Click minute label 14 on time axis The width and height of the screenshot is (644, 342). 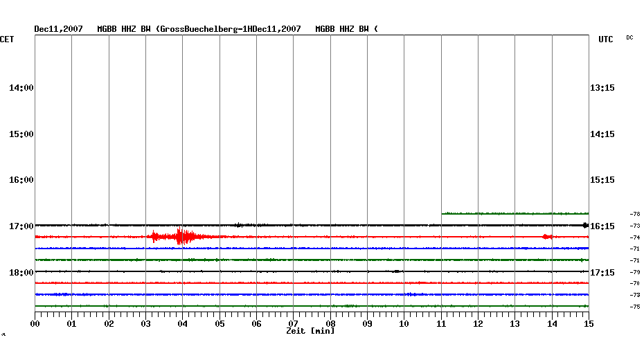coord(552,324)
